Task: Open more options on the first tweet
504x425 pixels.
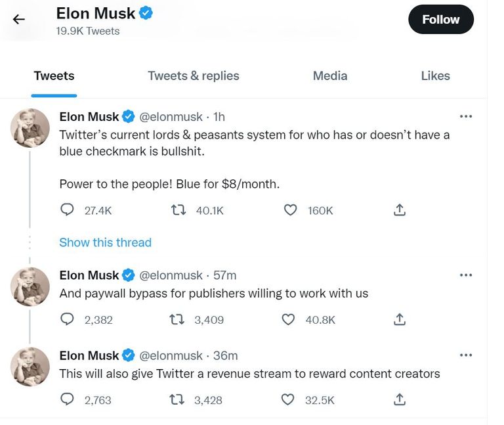Action: point(466,116)
